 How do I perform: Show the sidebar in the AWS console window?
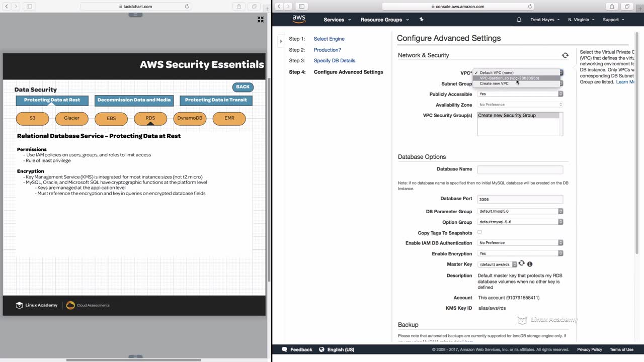[301, 7]
